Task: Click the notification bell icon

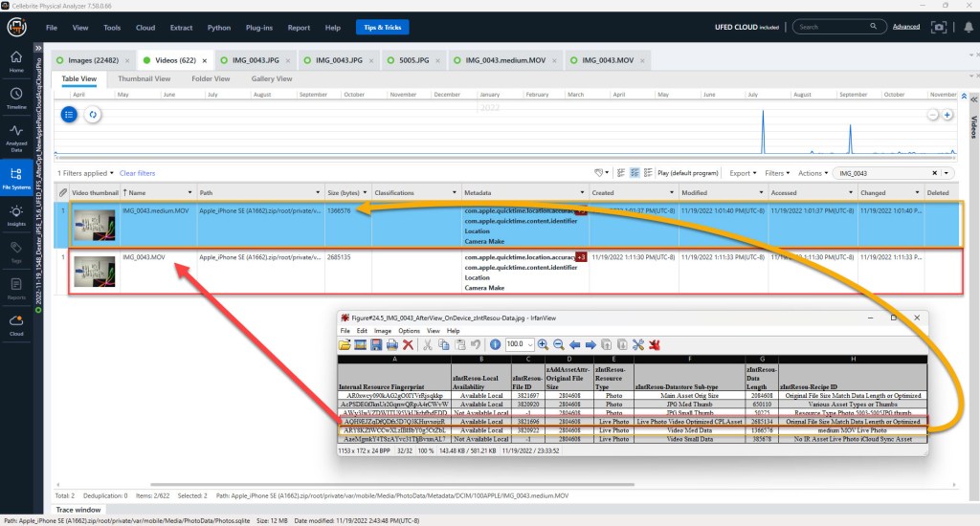Action: pos(962,28)
